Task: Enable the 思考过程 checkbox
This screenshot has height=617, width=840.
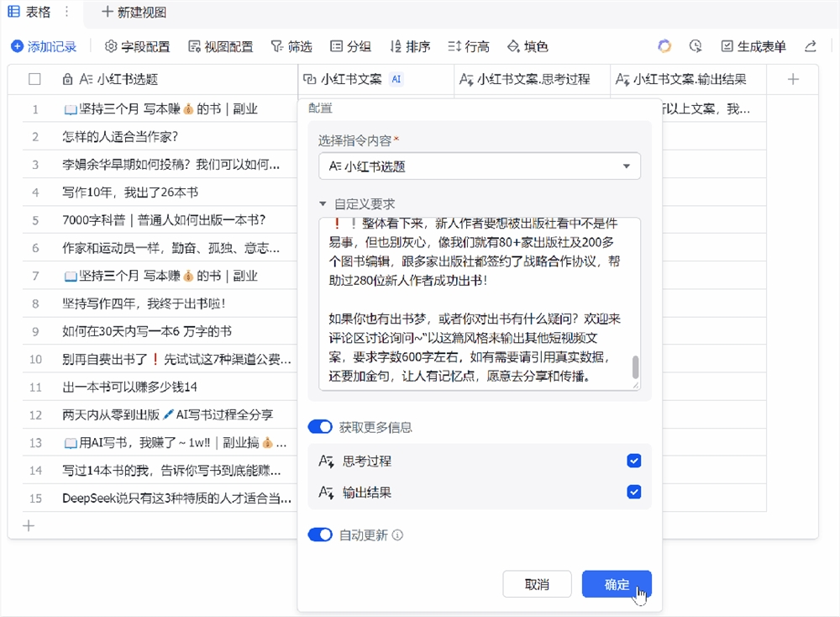Action: coord(634,460)
